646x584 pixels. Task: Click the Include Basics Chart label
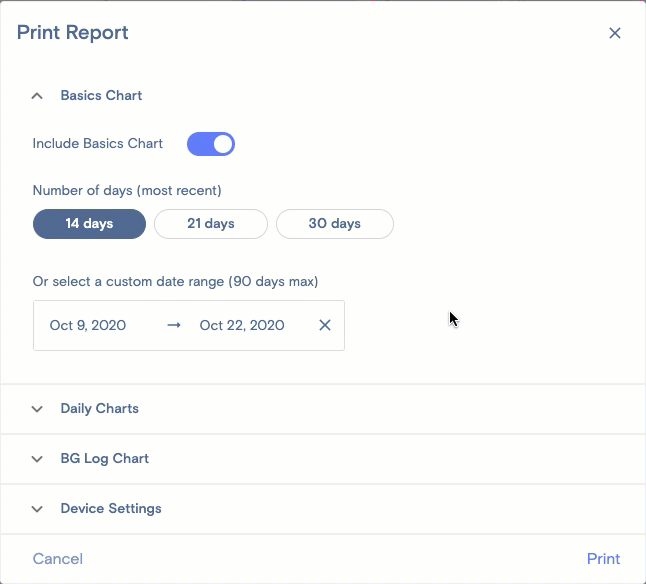coord(97,144)
